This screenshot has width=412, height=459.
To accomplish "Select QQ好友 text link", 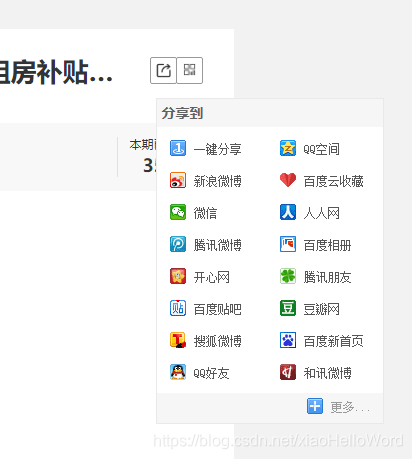I will pos(211,373).
